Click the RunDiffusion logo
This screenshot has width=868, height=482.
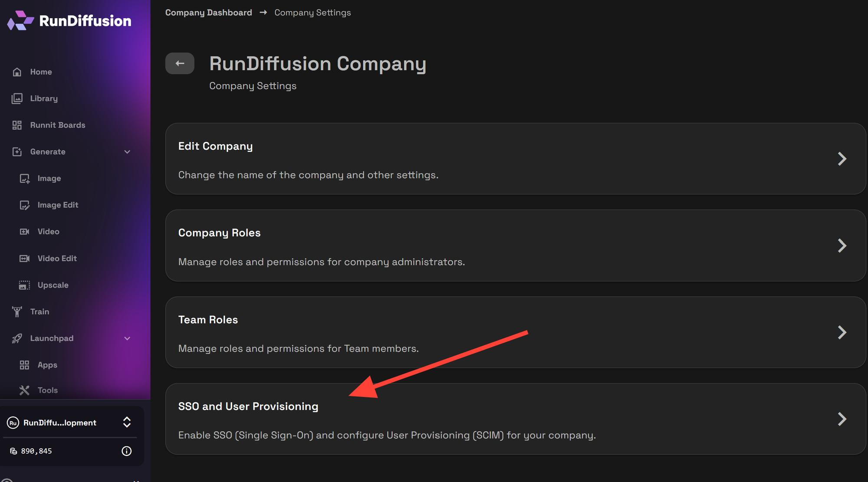(69, 20)
